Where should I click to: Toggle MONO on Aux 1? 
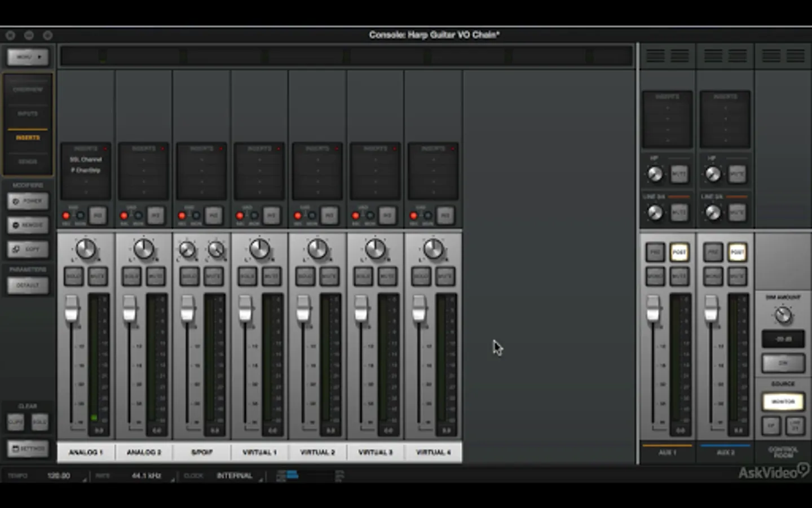click(655, 277)
